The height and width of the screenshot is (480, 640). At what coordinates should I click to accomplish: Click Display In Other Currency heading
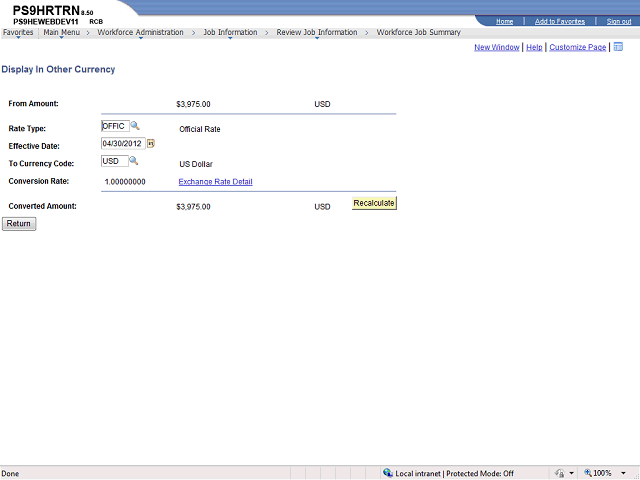point(58,69)
